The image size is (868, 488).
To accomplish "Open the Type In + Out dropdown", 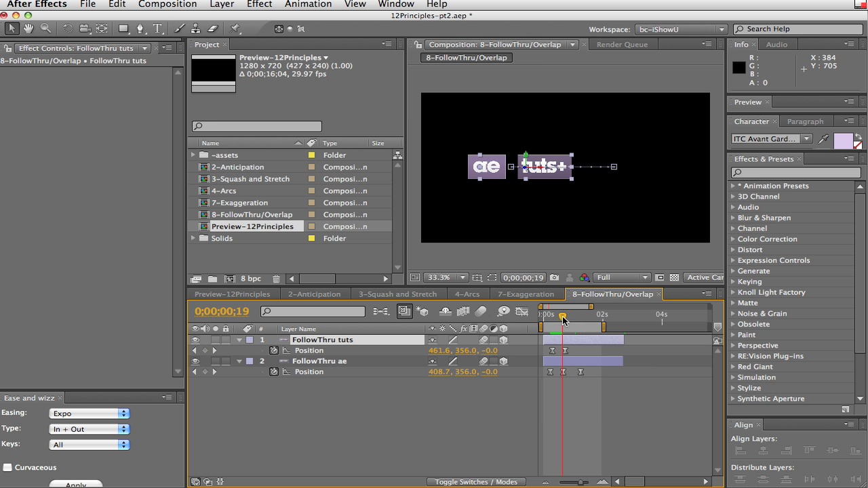I will [89, 429].
